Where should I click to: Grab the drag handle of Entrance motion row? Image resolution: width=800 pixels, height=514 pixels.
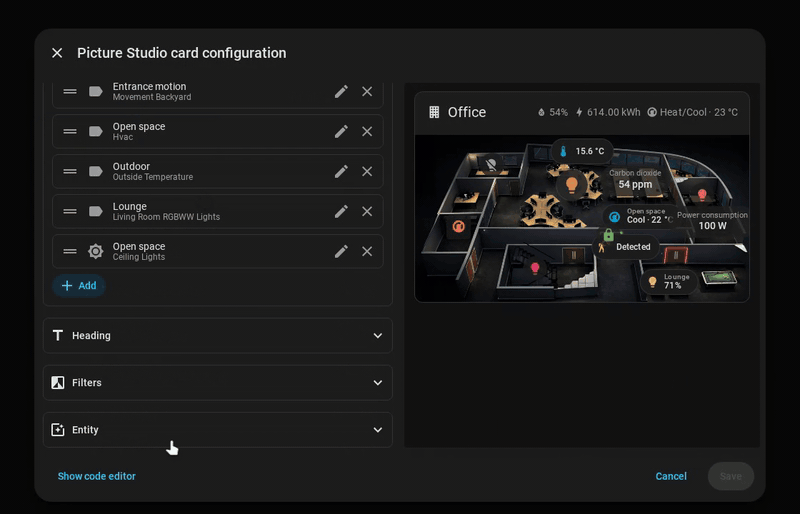(x=70, y=91)
